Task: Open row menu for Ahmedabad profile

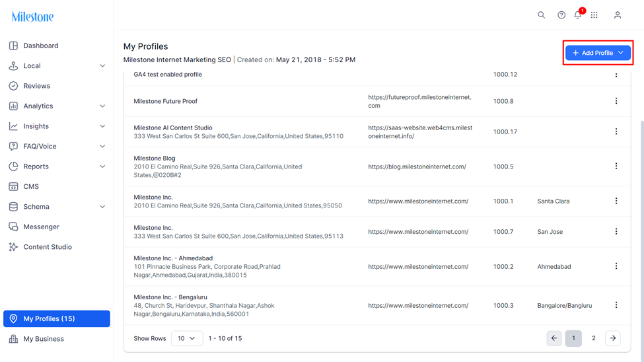Action: [x=616, y=266]
